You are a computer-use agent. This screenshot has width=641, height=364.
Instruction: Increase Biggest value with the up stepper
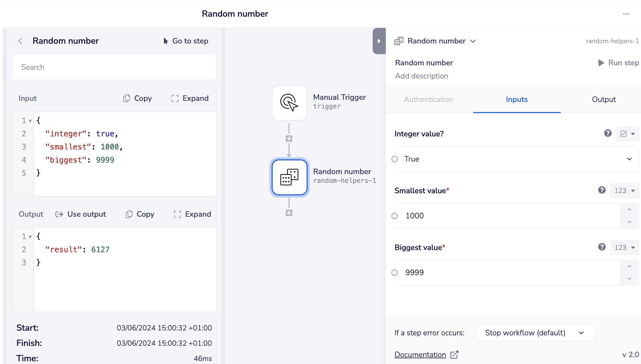[629, 266]
